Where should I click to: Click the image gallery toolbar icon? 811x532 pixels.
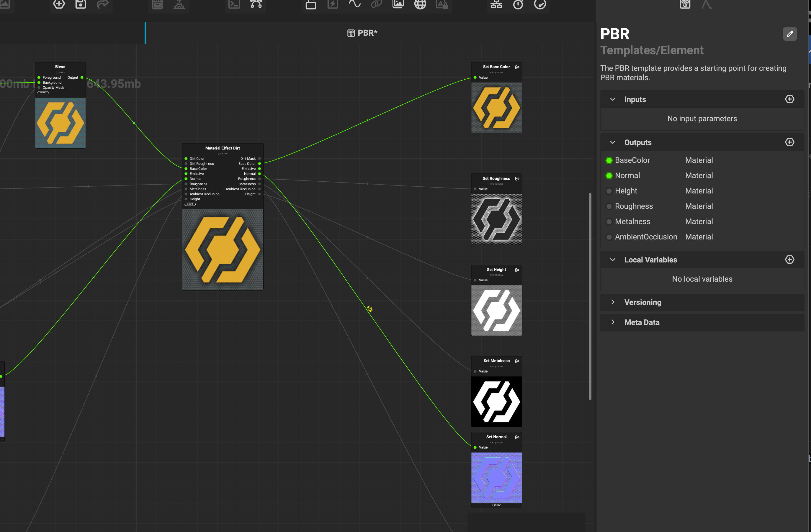click(x=398, y=4)
